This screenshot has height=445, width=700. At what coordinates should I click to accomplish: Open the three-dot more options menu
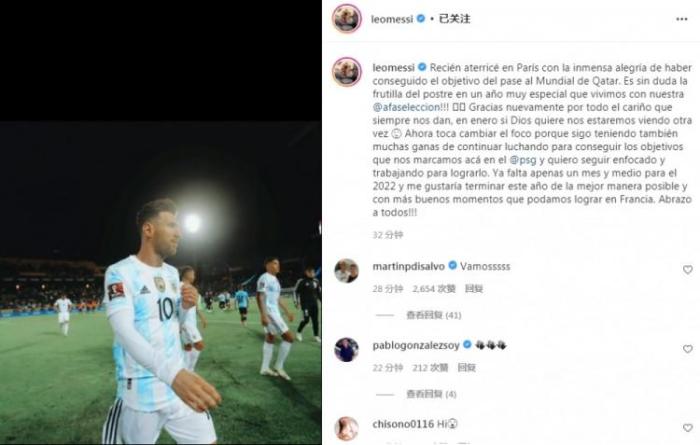(x=681, y=19)
